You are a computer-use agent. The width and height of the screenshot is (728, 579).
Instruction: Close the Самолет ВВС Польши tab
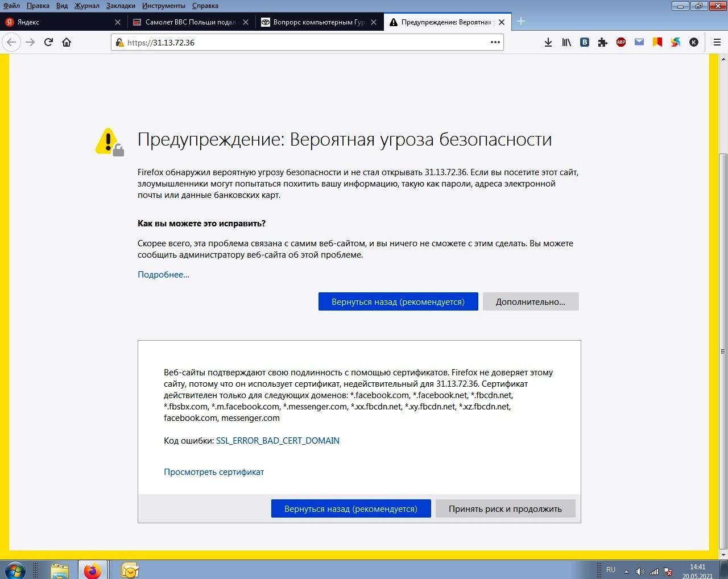[x=246, y=22]
